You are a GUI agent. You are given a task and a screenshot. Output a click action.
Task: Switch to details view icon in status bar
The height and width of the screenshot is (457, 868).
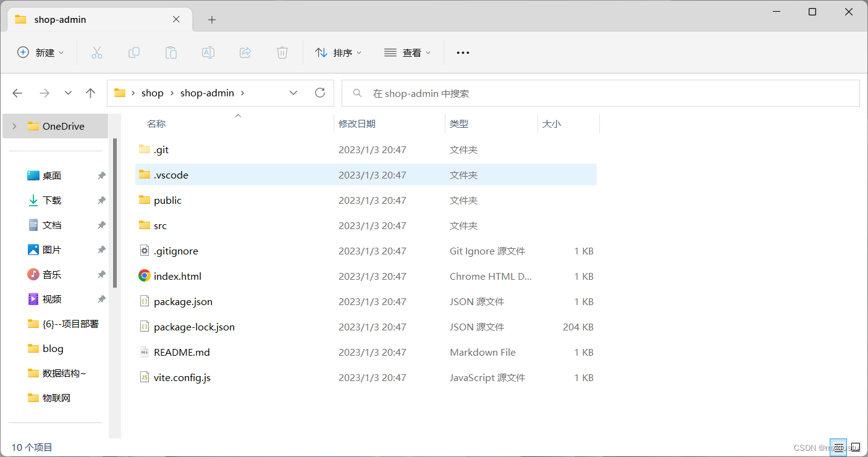coord(838,447)
